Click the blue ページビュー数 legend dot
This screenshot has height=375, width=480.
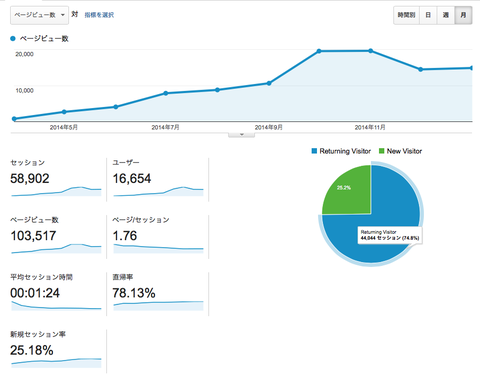tap(13, 39)
